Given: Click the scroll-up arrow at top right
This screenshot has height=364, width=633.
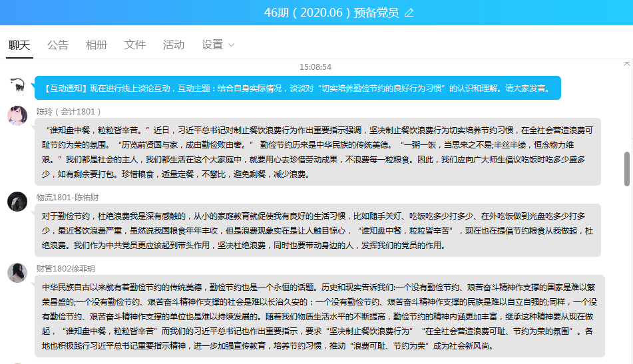Looking at the screenshot, I should coord(626,63).
